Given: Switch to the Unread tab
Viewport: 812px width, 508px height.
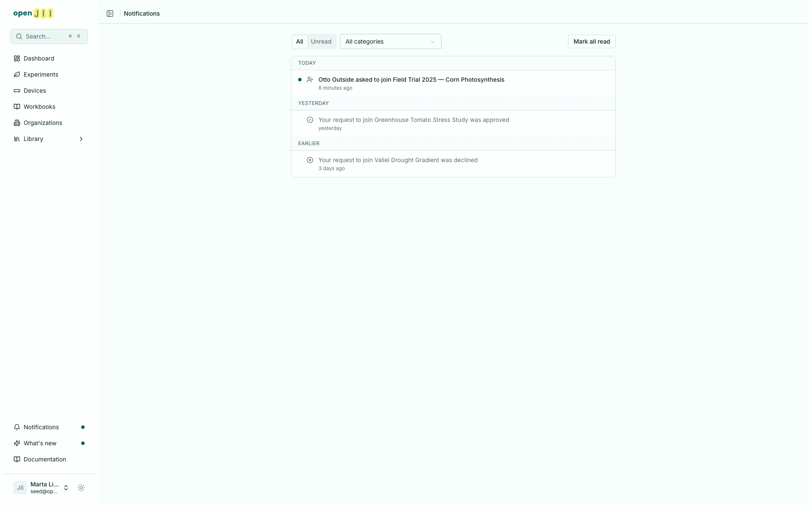Looking at the screenshot, I should coord(321,41).
